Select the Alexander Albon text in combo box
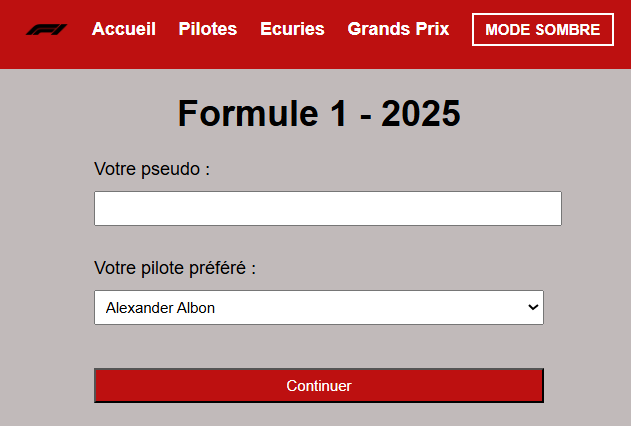 (x=160, y=308)
